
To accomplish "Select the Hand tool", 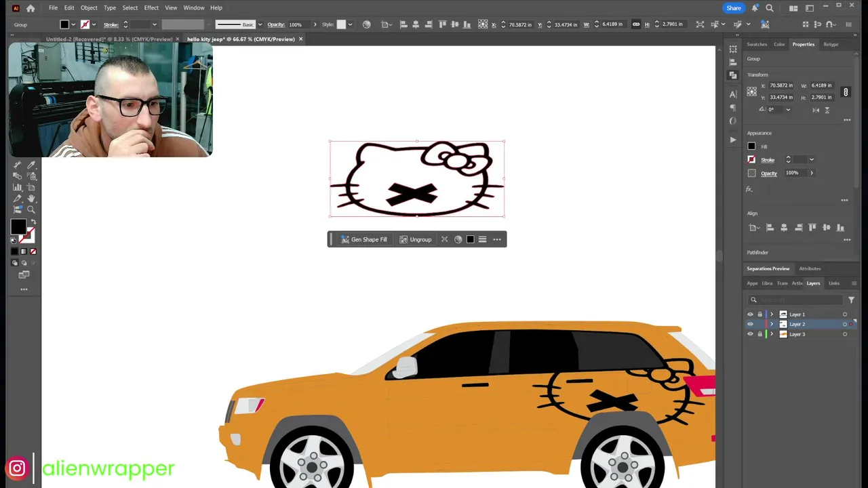I will 31,199.
